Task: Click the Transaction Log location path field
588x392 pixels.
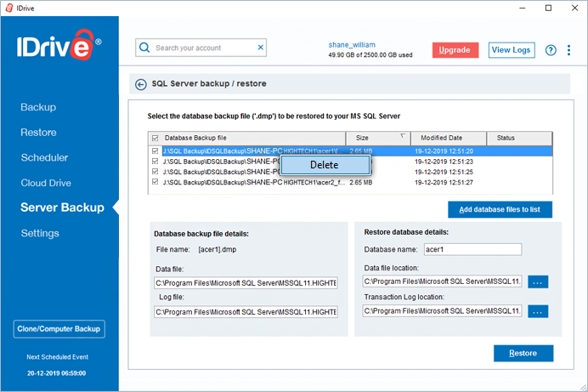Action: click(x=442, y=311)
